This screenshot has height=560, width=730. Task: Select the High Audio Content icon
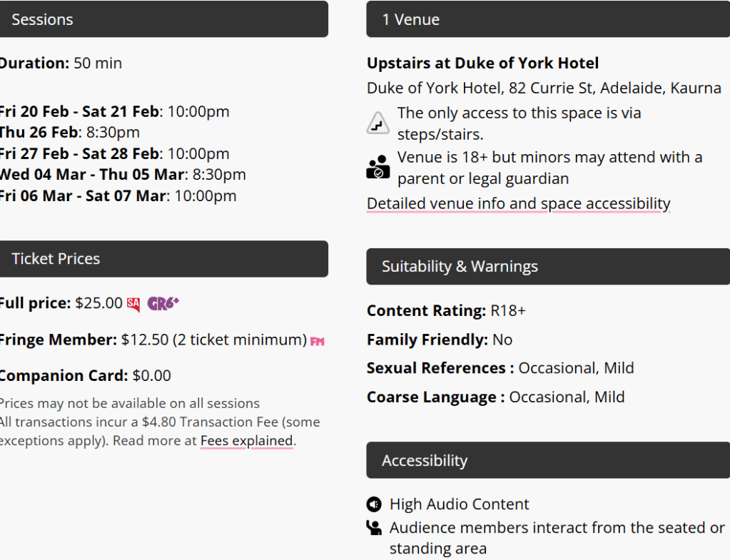(x=374, y=504)
